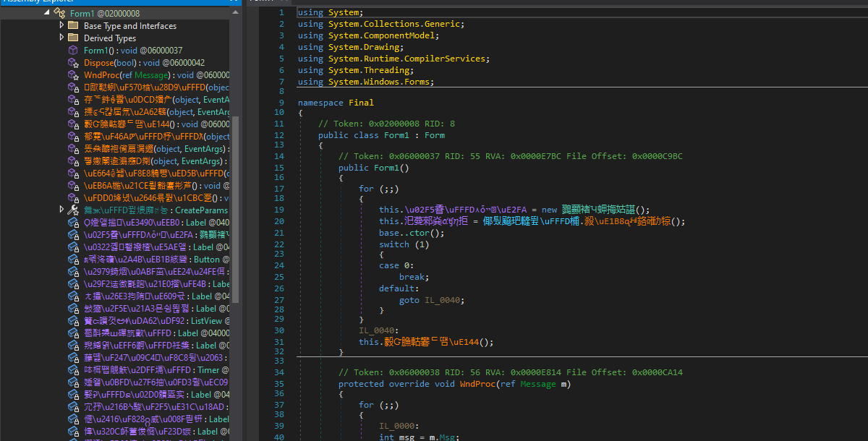Click System.Windows.Forms namespace in using statement
The height and width of the screenshot is (441, 868).
pyautogui.click(x=380, y=82)
